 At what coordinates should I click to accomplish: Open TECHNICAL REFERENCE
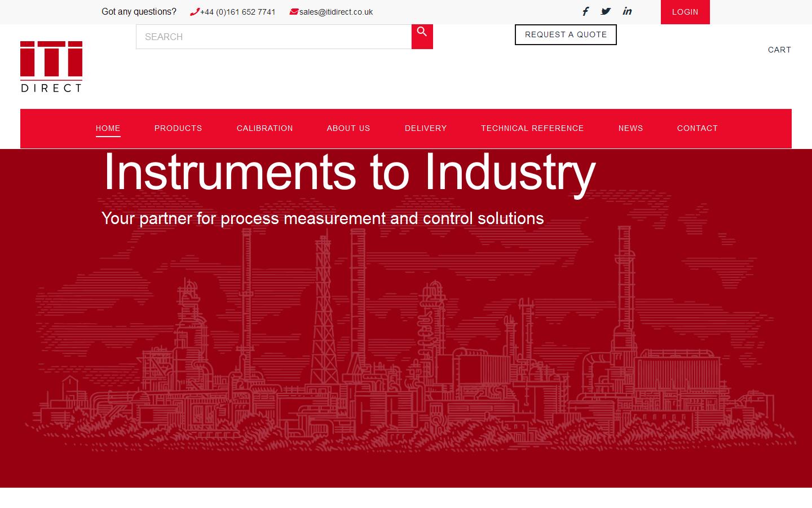(x=532, y=128)
